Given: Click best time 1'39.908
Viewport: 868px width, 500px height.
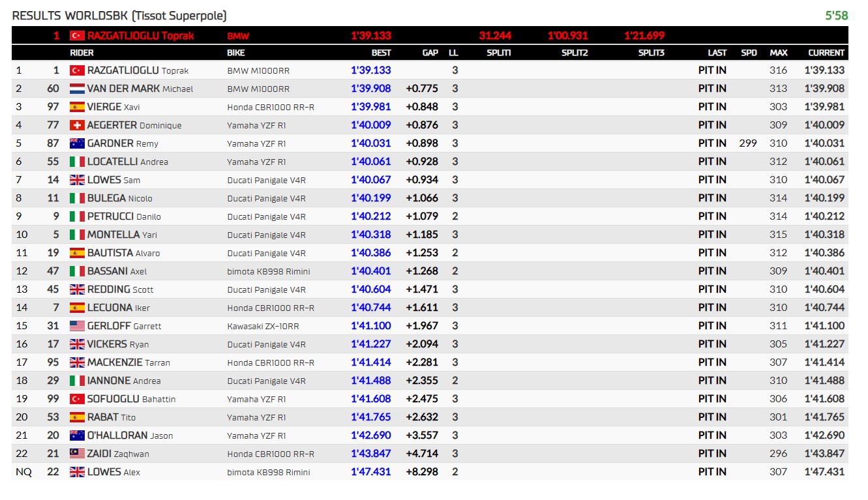Looking at the screenshot, I should [x=371, y=89].
